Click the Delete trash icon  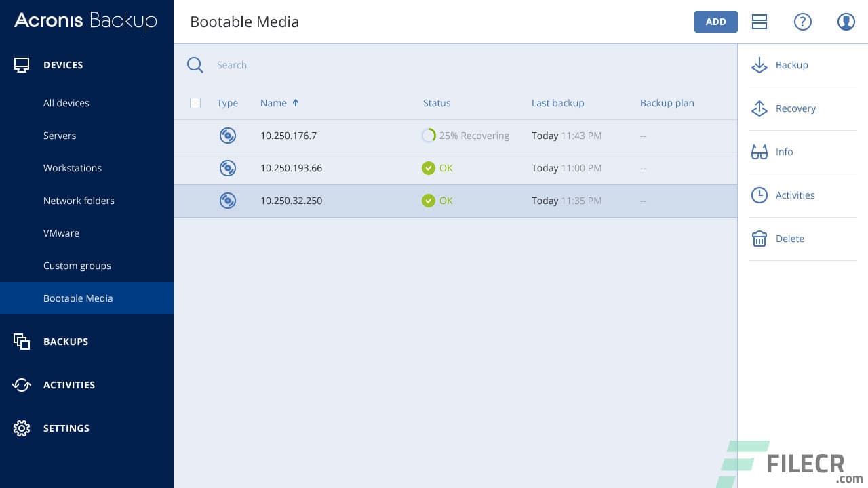click(759, 239)
